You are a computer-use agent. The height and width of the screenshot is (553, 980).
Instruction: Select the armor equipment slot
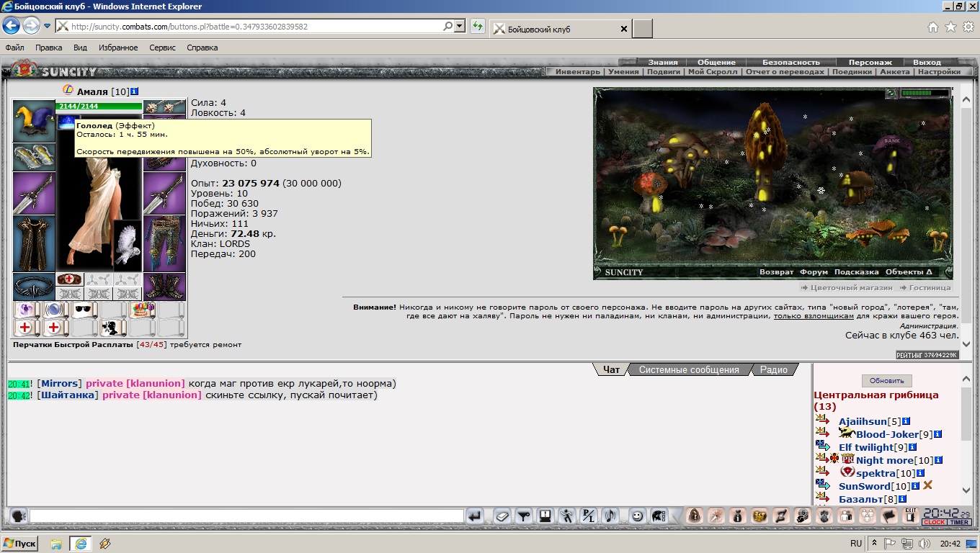click(x=34, y=243)
